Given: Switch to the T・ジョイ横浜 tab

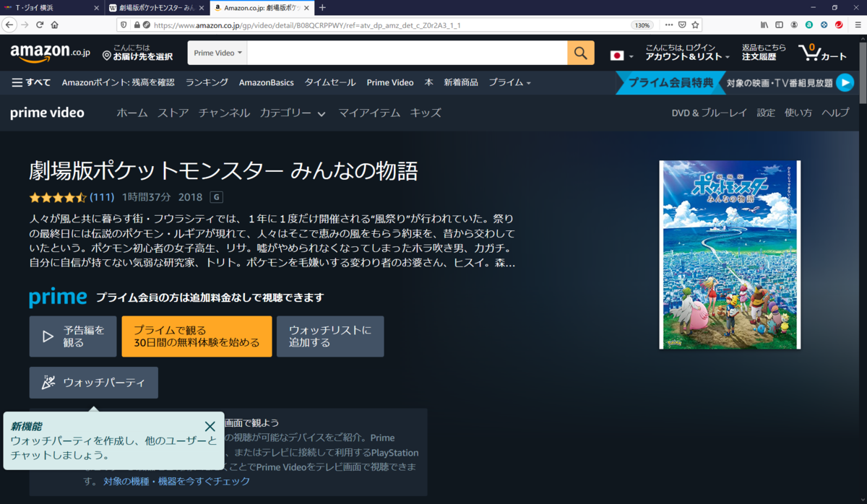Looking at the screenshot, I should coord(52,8).
